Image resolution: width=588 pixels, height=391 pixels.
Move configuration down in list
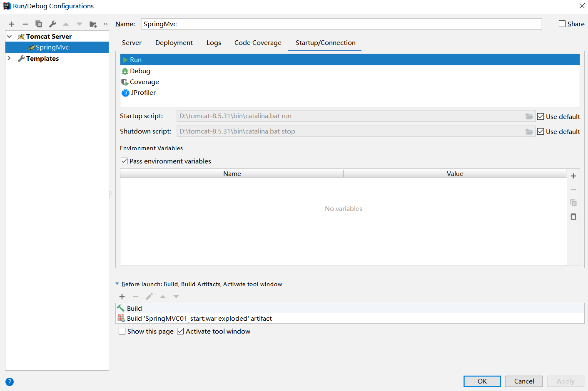click(x=80, y=24)
